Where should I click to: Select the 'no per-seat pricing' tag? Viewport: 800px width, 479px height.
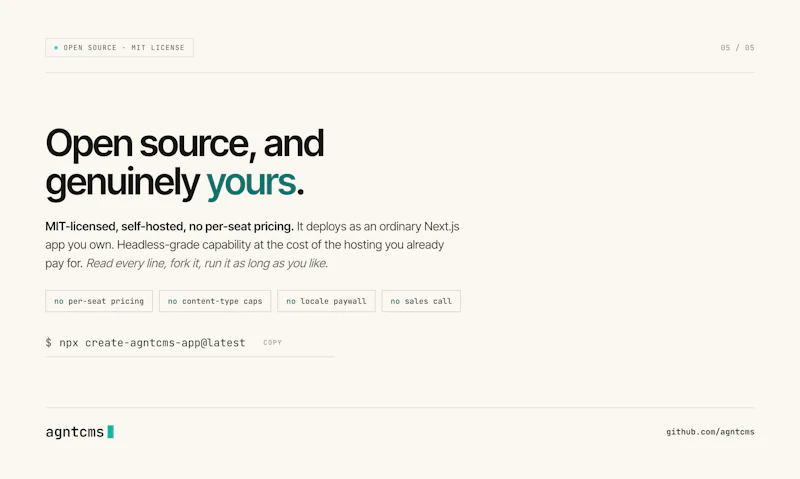pyautogui.click(x=99, y=301)
